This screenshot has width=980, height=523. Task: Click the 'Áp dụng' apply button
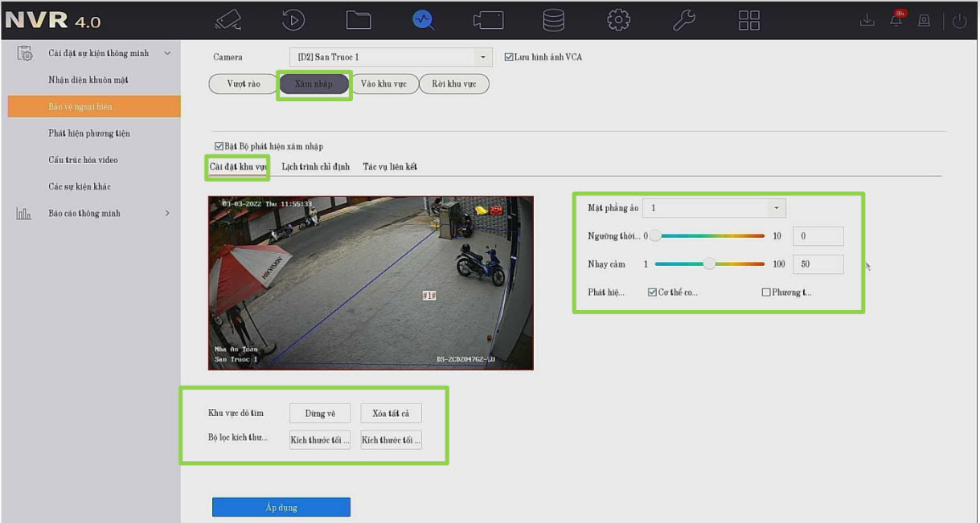click(281, 508)
